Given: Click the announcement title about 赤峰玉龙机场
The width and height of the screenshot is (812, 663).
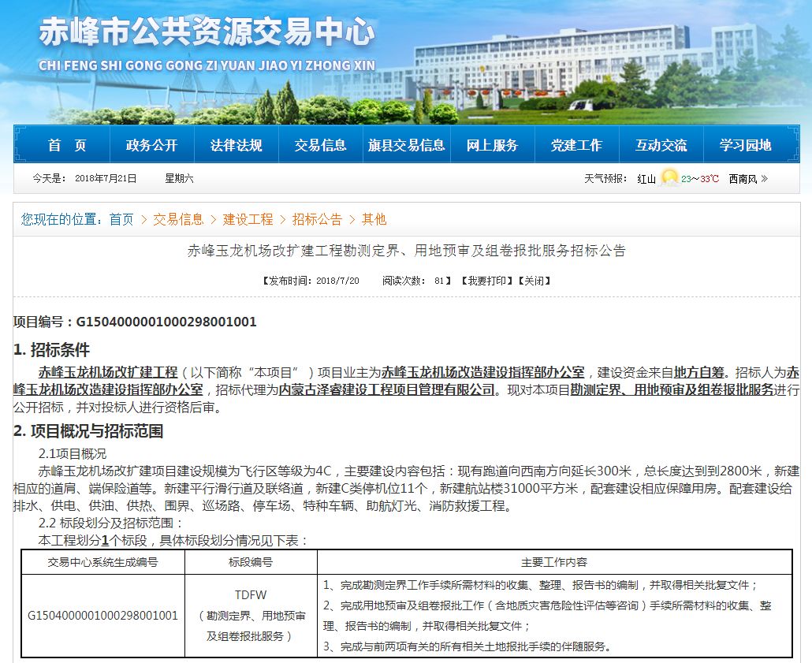Looking at the screenshot, I should 407,251.
